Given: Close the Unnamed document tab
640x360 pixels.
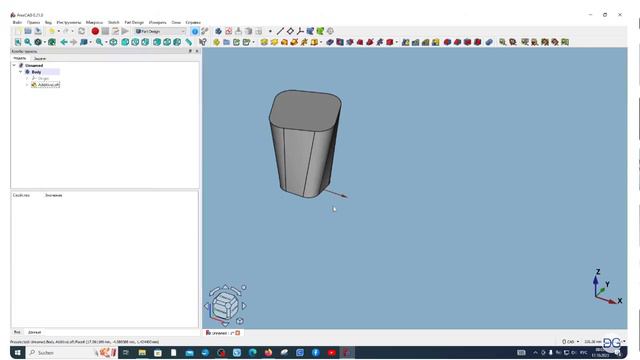Looking at the screenshot, I should [238, 333].
